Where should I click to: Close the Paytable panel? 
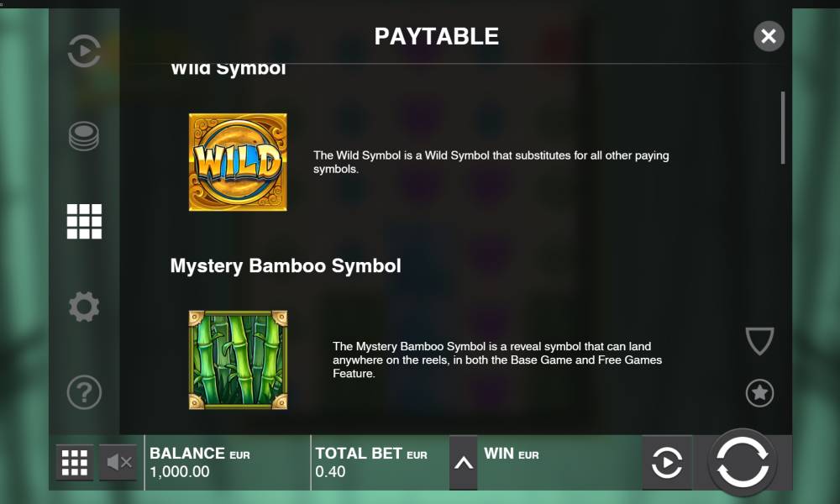(769, 36)
